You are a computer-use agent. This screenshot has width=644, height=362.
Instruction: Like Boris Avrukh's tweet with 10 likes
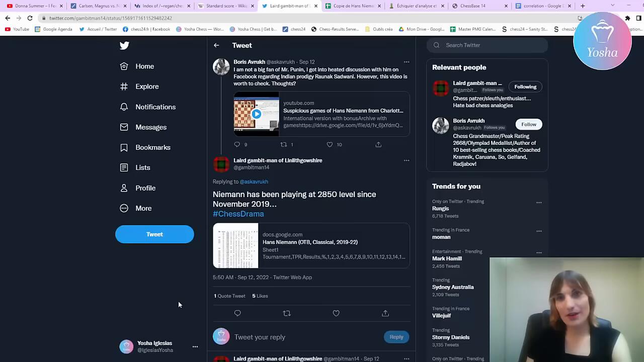click(x=330, y=144)
